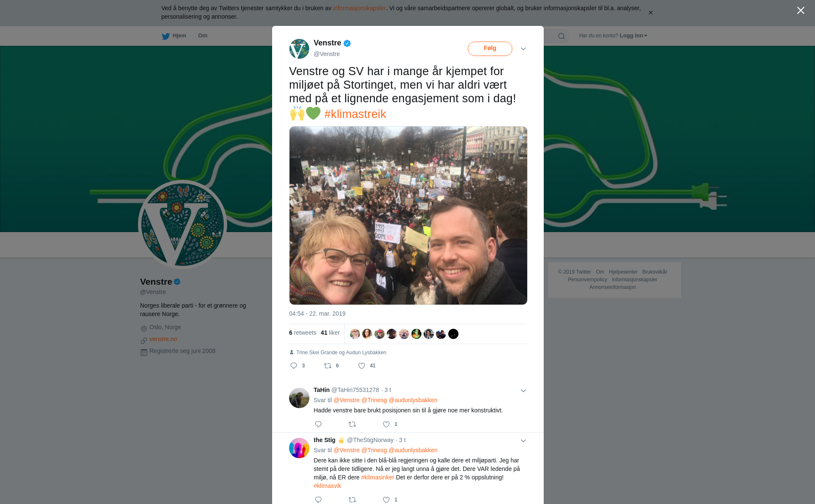Retweet the Stig's reply

click(x=352, y=500)
